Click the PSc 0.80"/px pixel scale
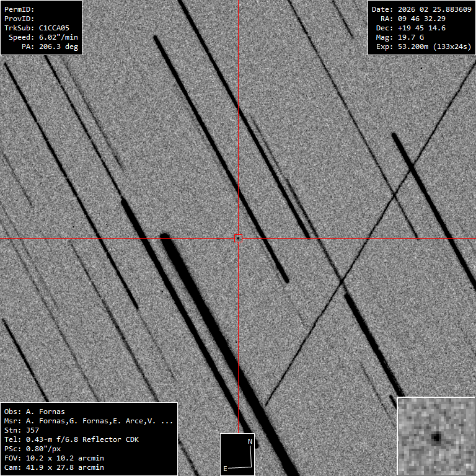476x476 pixels. (x=38, y=449)
